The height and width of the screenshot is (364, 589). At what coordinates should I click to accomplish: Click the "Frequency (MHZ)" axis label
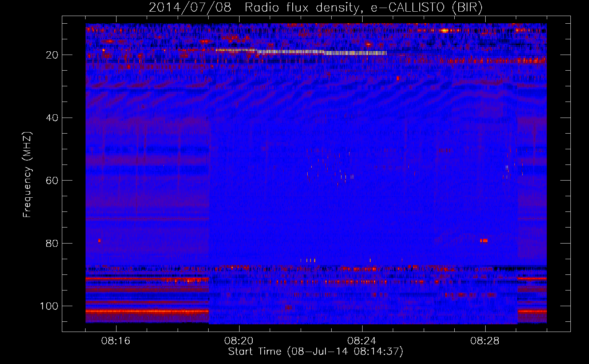click(27, 175)
